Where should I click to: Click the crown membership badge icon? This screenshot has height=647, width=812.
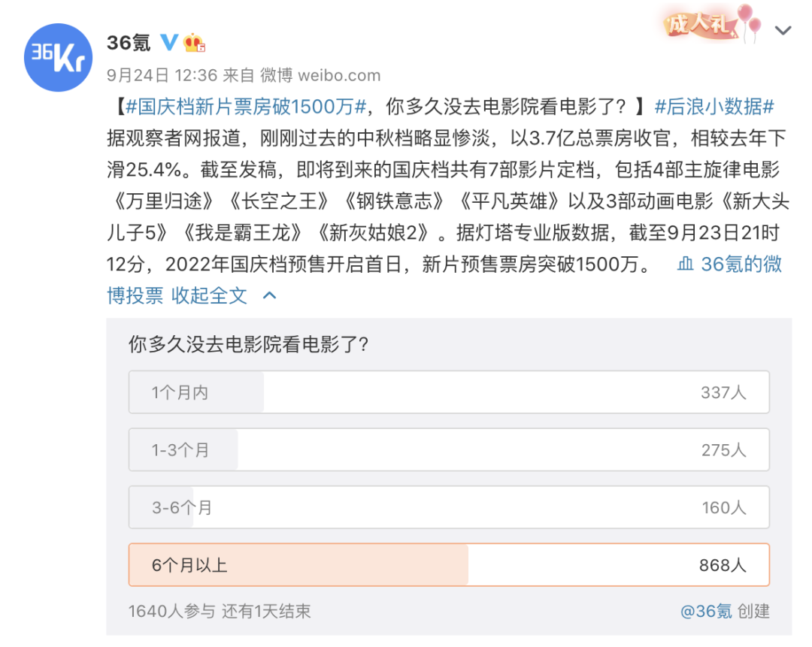pos(195,42)
